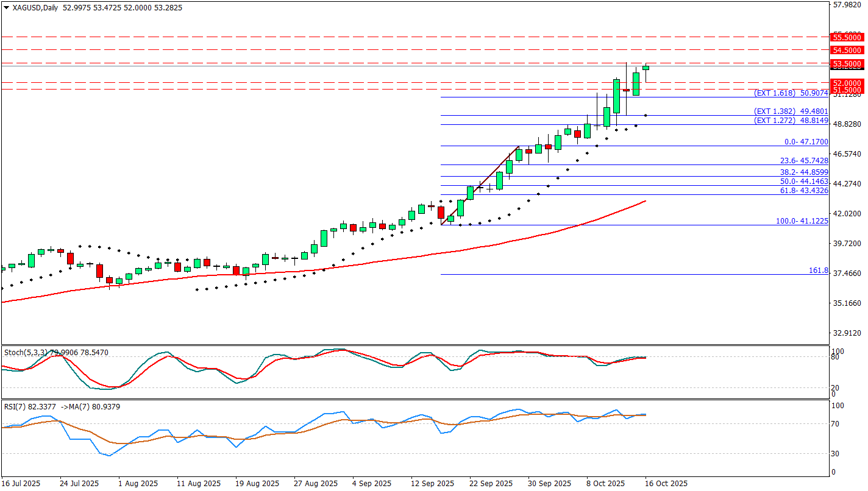This screenshot has height=491, width=868.
Task: Select the EXT 1.382 49.4801 label
Action: pos(791,111)
